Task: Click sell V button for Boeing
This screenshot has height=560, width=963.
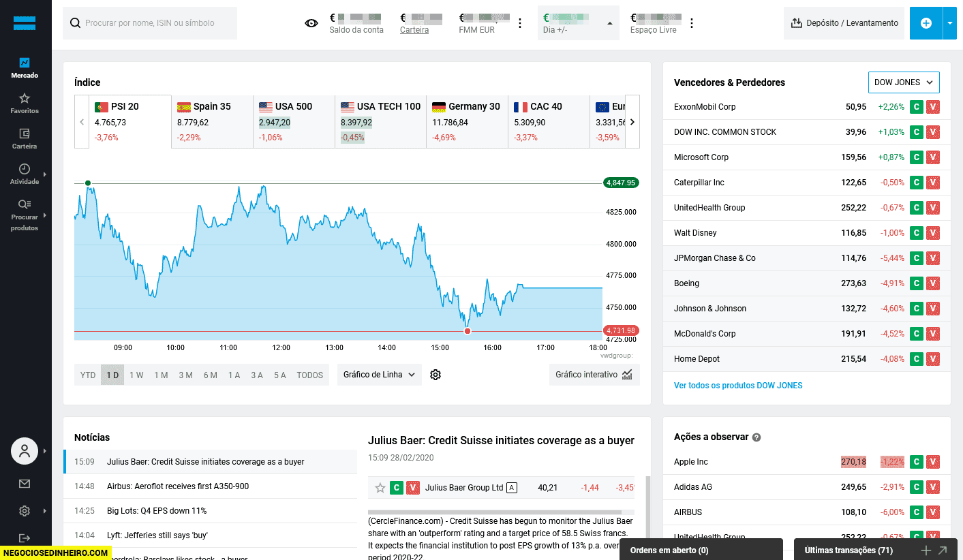Action: pyautogui.click(x=933, y=283)
